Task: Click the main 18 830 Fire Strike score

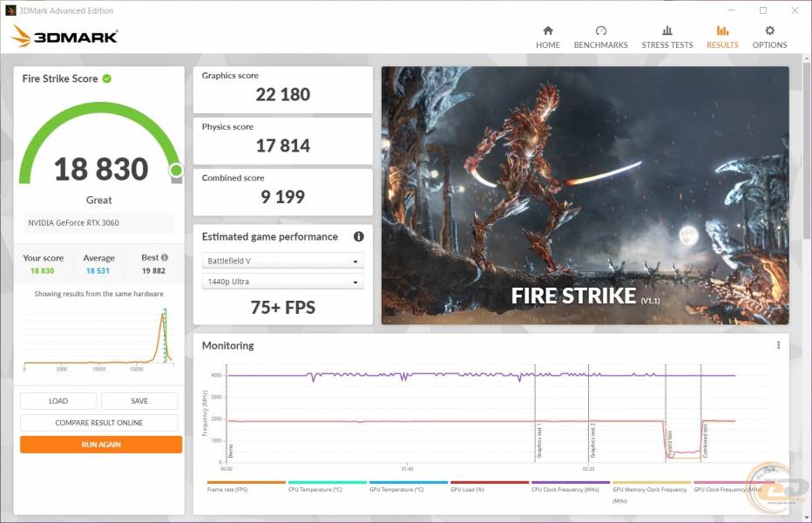Action: [101, 169]
